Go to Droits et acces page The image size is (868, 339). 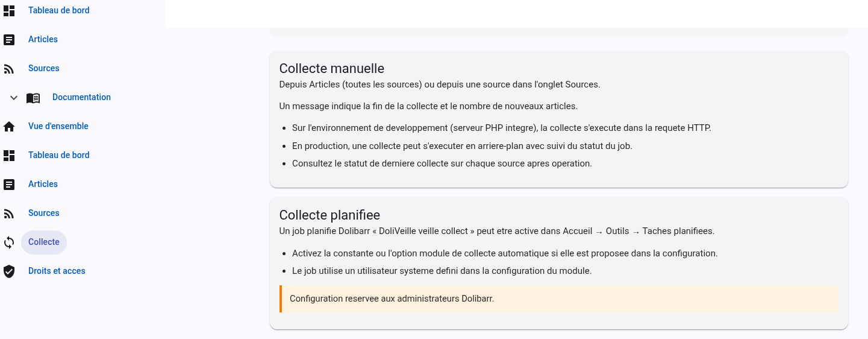click(x=57, y=271)
